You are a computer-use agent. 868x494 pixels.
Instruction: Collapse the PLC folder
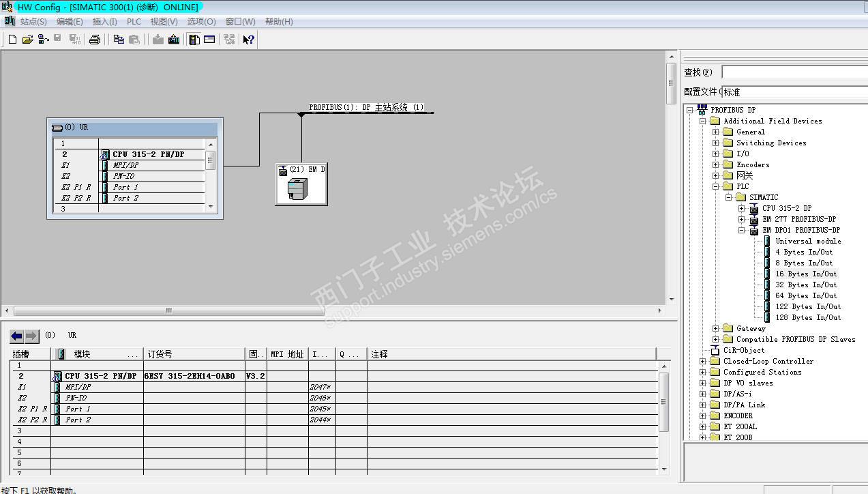pyautogui.click(x=716, y=186)
